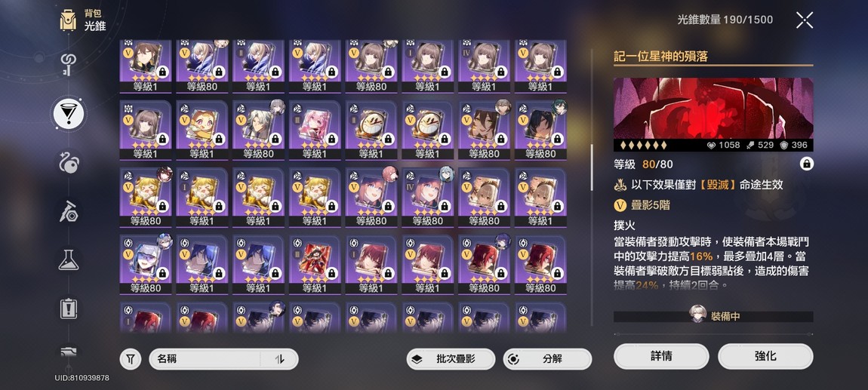Viewport: 868px width, 390px height.
Task: Toggle lock on the selected light cone
Action: (807, 164)
